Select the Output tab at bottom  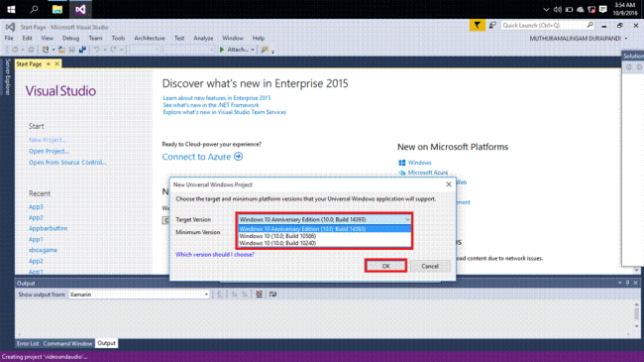click(x=106, y=343)
